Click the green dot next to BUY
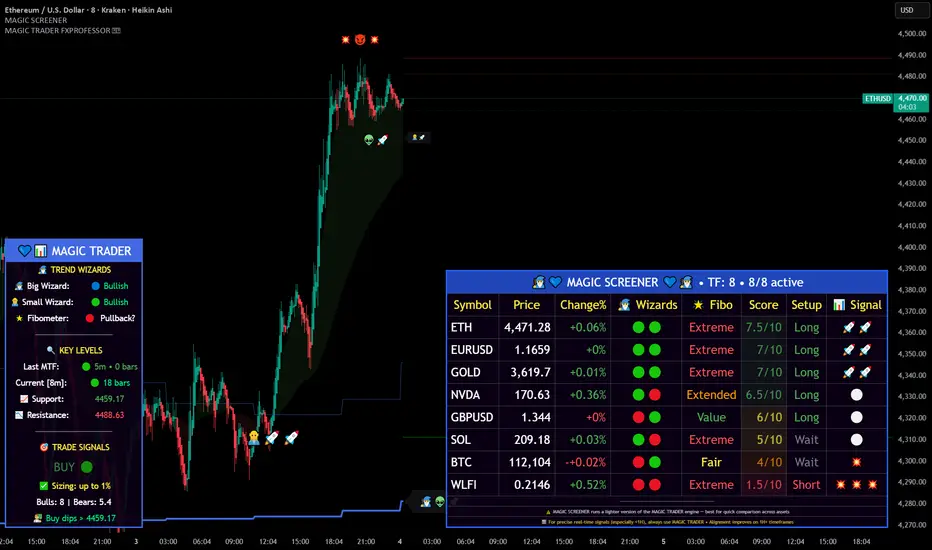This screenshot has width=932, height=550. [x=87, y=467]
